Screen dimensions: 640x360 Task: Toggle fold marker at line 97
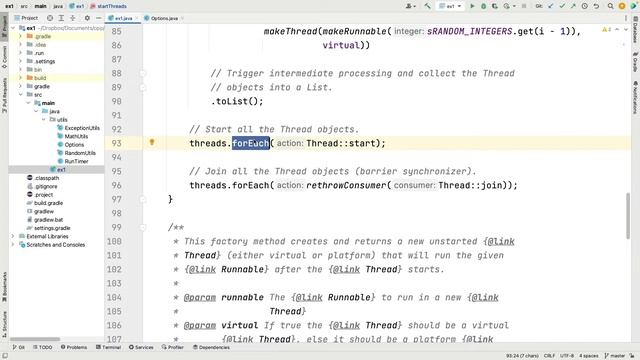(142, 199)
